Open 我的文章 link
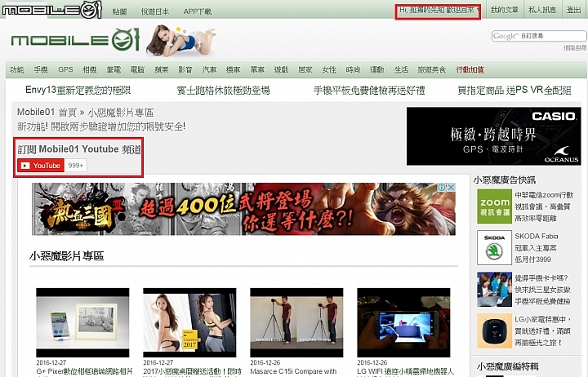This screenshot has width=588, height=377. (x=505, y=10)
